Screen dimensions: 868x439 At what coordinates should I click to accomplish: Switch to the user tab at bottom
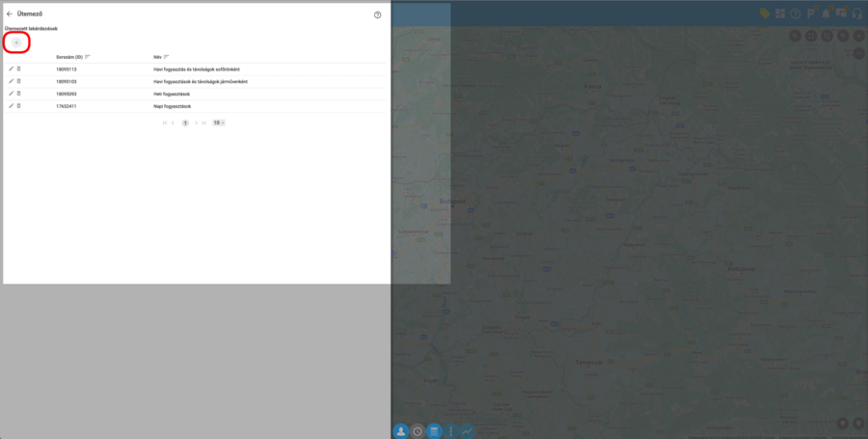point(400,431)
